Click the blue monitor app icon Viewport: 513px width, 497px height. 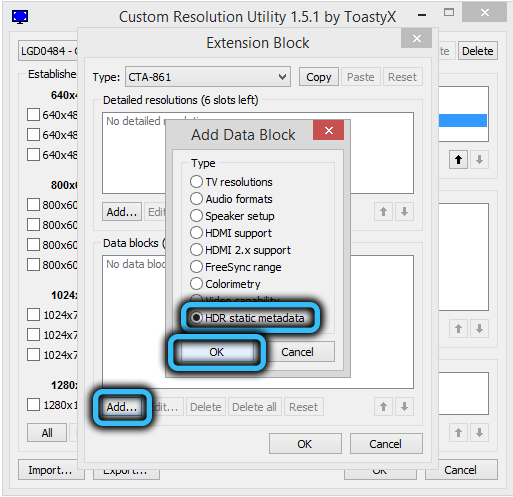[20, 16]
